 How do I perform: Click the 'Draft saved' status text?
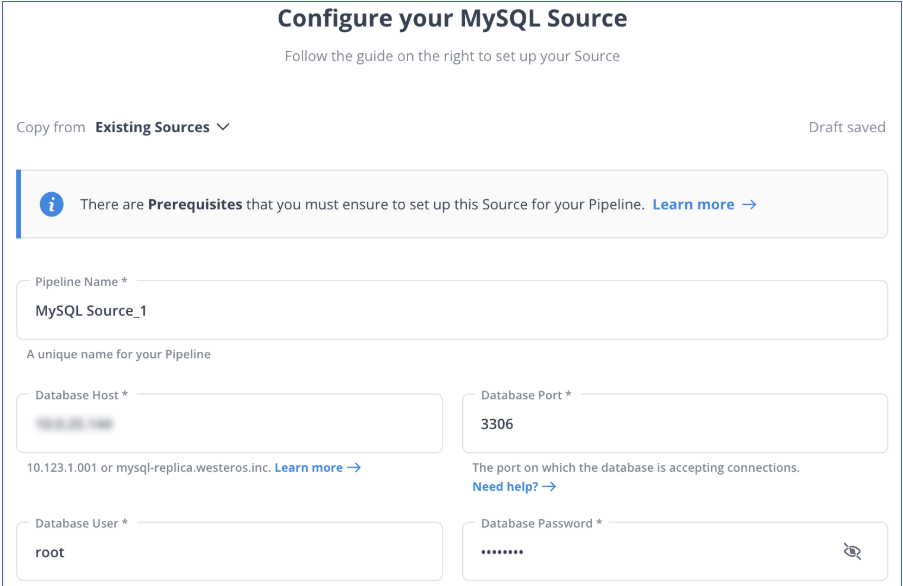[x=847, y=127]
